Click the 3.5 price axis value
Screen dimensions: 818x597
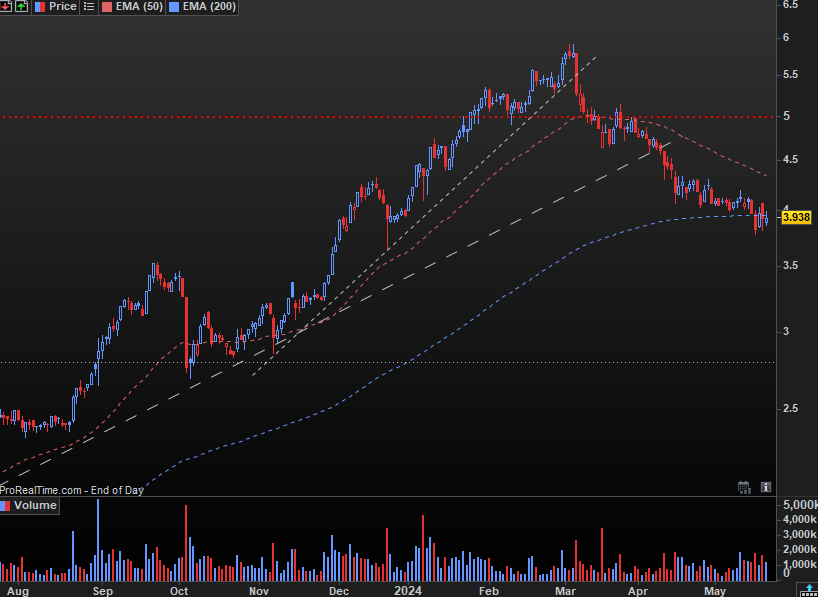(x=791, y=266)
